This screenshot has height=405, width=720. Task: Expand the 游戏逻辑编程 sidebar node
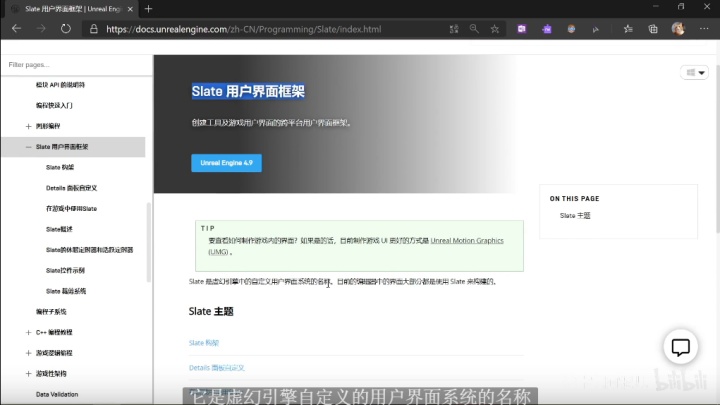[x=28, y=353]
